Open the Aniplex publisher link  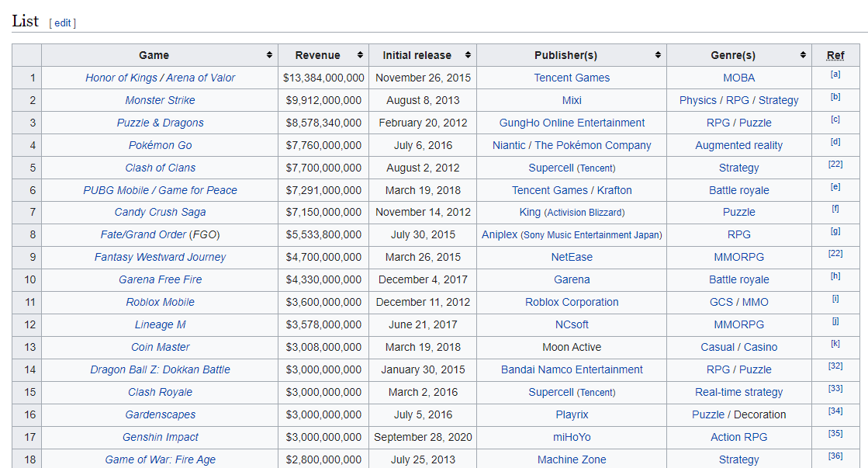pyautogui.click(x=500, y=235)
